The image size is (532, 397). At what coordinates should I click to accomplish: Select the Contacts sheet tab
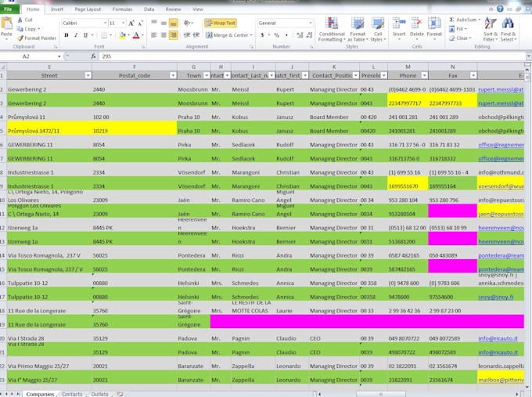[x=72, y=394]
